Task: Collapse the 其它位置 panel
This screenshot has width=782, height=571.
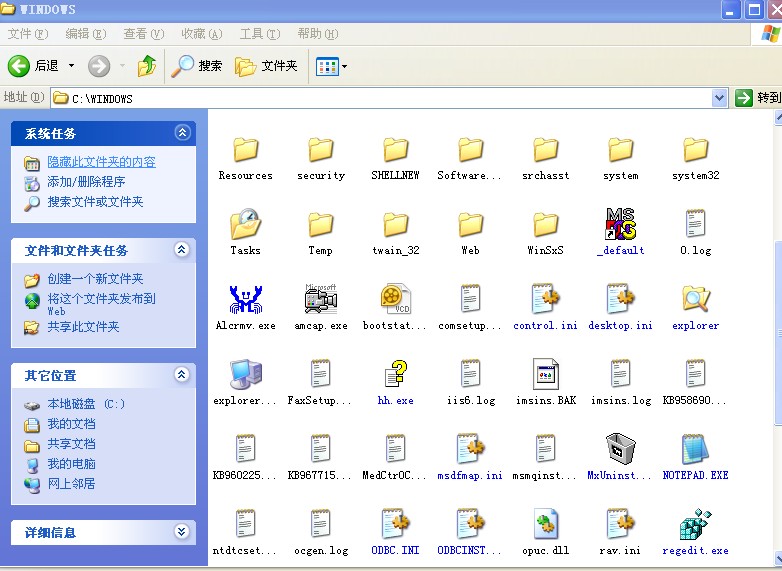Action: (182, 375)
